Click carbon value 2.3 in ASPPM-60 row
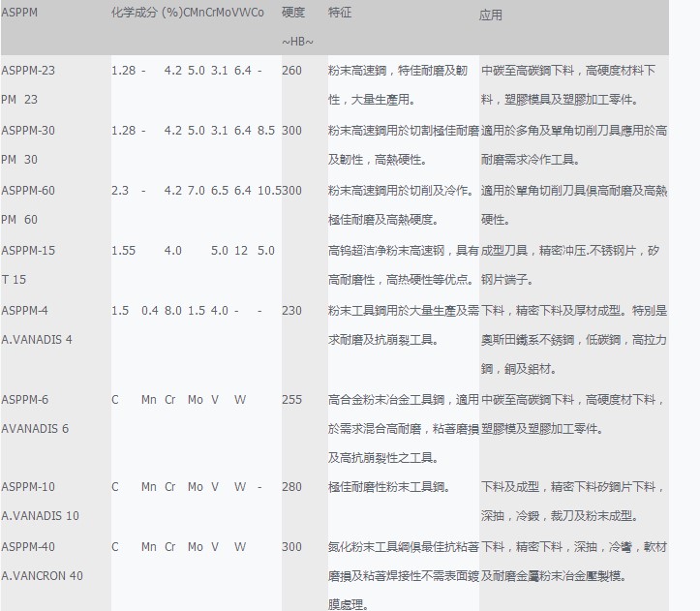 (x=120, y=191)
